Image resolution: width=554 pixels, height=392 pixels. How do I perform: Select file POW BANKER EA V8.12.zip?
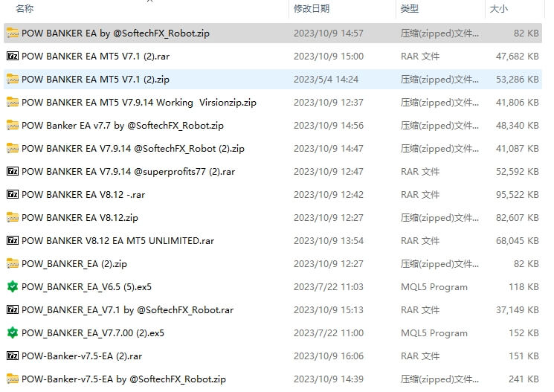point(80,218)
